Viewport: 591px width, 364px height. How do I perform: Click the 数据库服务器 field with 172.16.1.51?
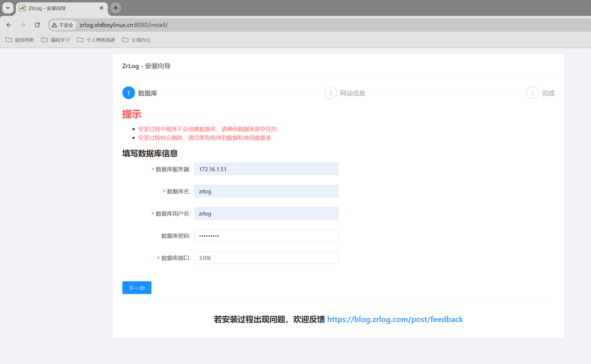266,169
